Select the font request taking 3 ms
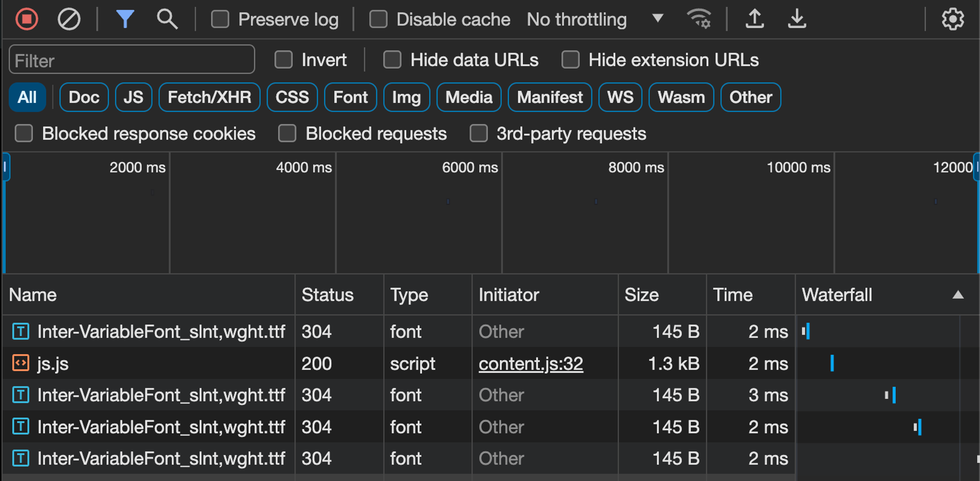Viewport: 980px width, 481px height. 490,395
